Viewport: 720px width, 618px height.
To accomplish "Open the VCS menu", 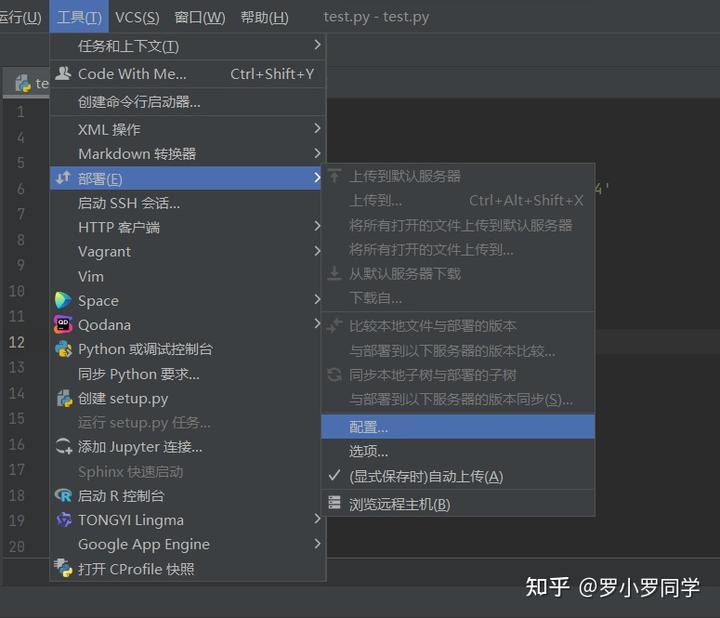I will (x=137, y=17).
